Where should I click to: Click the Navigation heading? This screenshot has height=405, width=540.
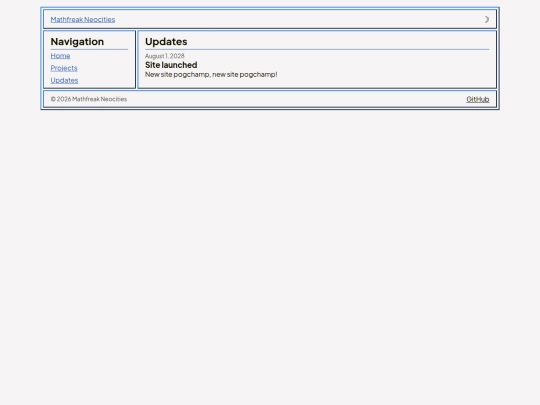[77, 42]
